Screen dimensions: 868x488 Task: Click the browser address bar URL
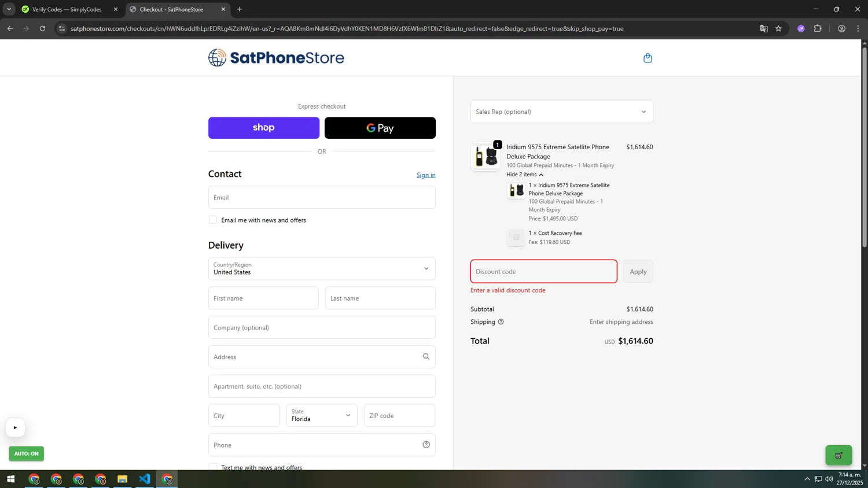click(347, 28)
